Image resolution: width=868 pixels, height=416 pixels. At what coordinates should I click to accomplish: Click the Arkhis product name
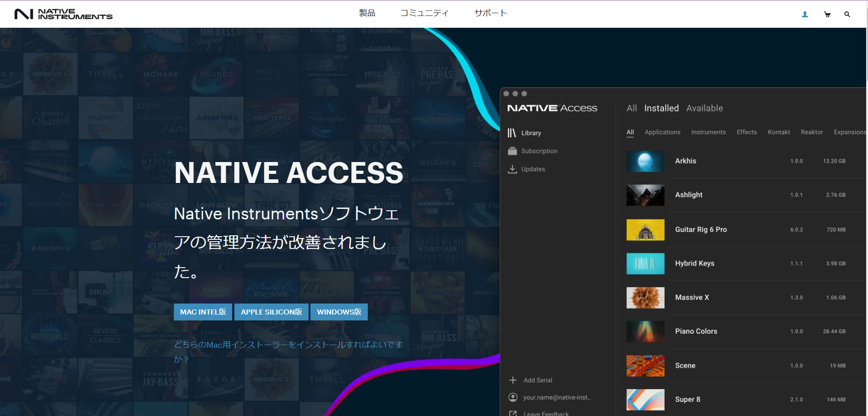click(685, 161)
